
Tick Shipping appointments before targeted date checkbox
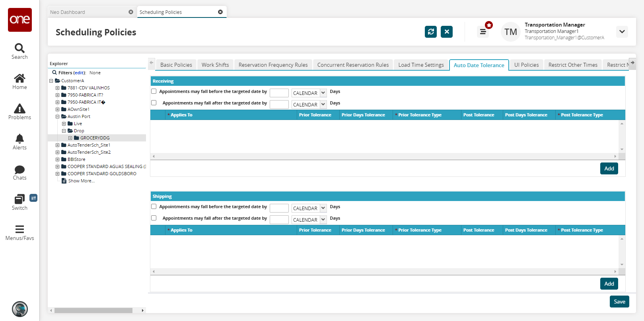coord(154,207)
